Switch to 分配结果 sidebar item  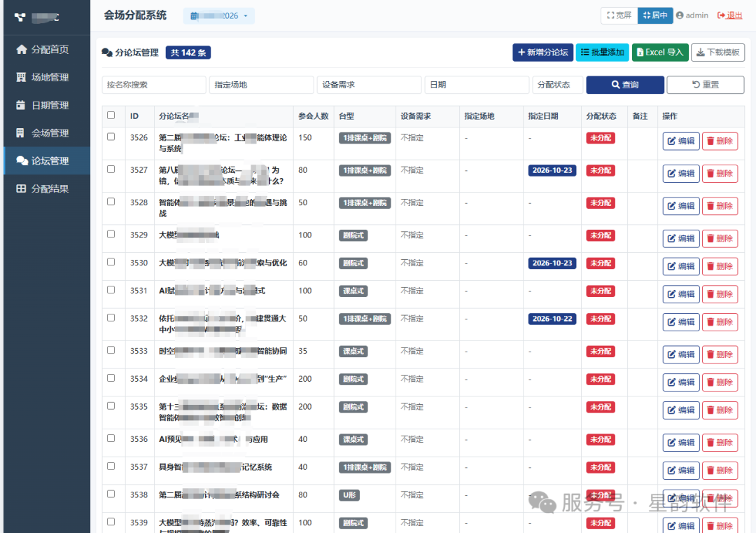coord(47,188)
